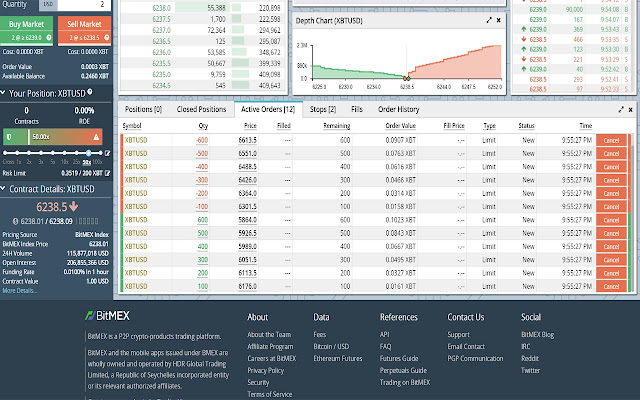The height and width of the screenshot is (400, 640).
Task: Cancel the 500 buy order at 5926.5
Action: click(x=611, y=233)
